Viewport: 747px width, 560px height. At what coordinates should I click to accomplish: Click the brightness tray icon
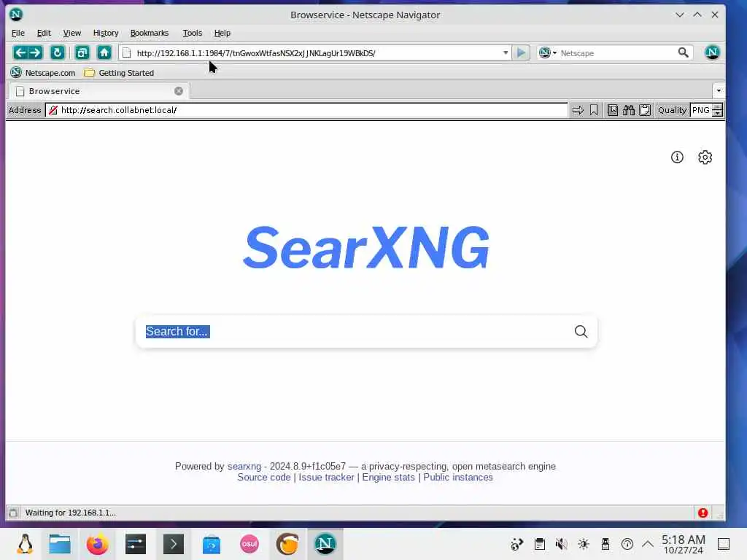[583, 544]
